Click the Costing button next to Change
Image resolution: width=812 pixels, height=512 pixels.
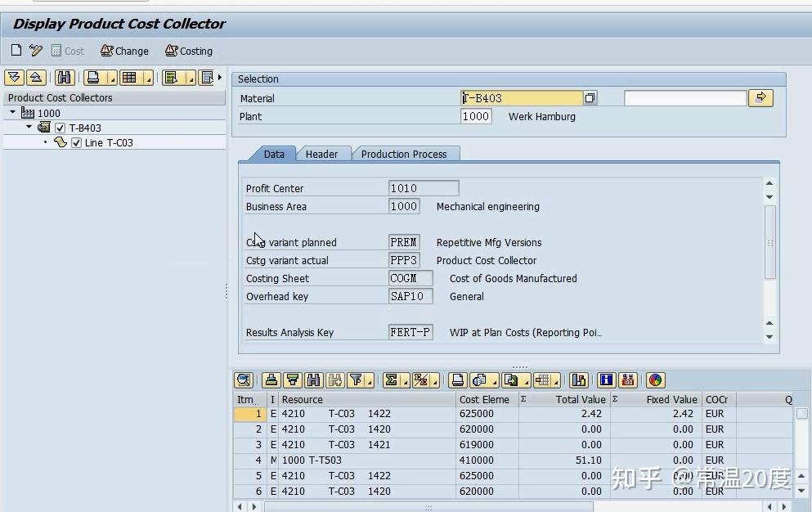tap(189, 51)
